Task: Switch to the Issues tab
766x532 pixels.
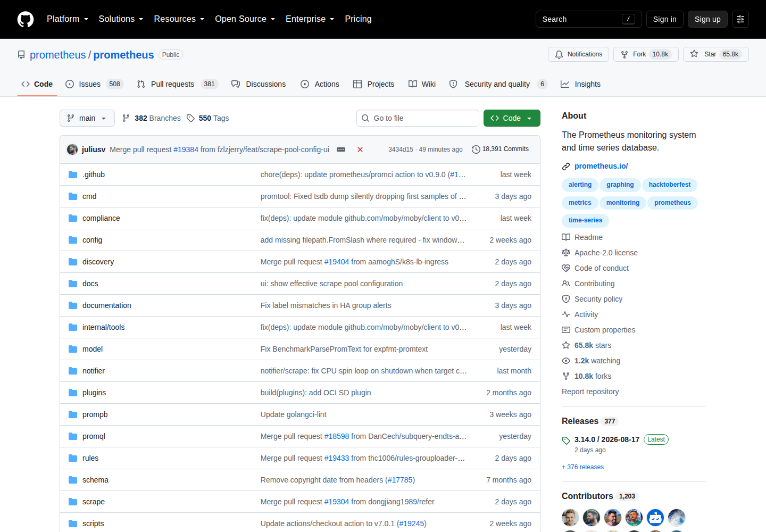Action: (94, 84)
